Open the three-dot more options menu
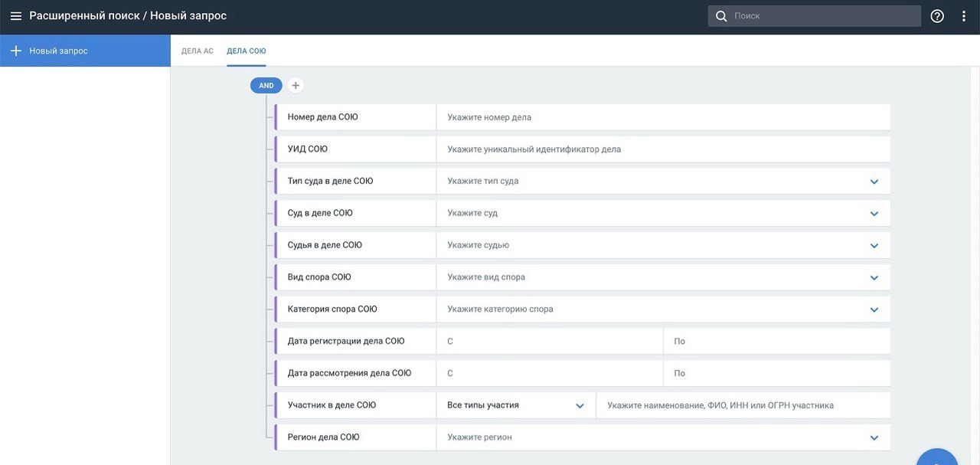This screenshot has width=980, height=465. 964,16
